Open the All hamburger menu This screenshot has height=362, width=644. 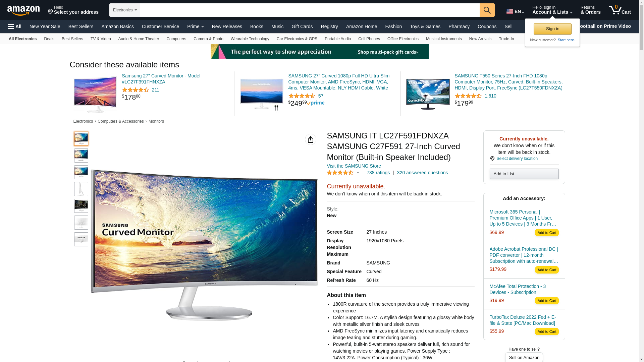pos(15,26)
